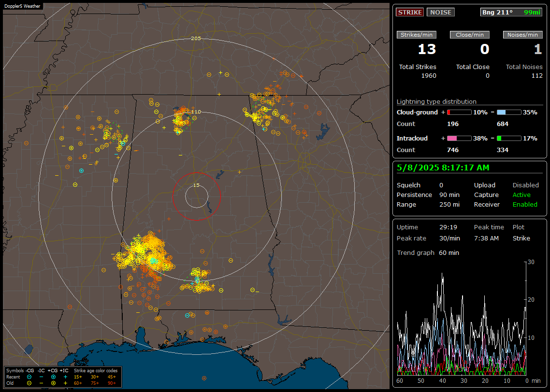Image resolution: width=550 pixels, height=392 pixels.
Task: Click the Peak time value 7:38 AM
Action: point(486,238)
